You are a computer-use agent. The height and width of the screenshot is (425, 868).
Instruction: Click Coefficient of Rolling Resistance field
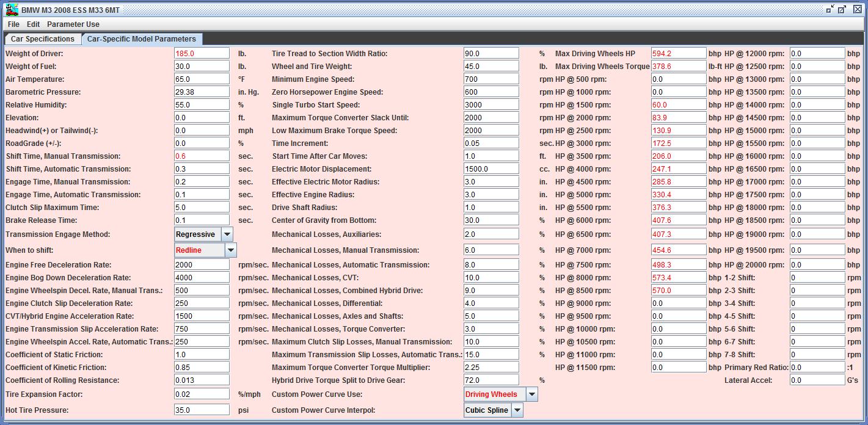pyautogui.click(x=202, y=380)
